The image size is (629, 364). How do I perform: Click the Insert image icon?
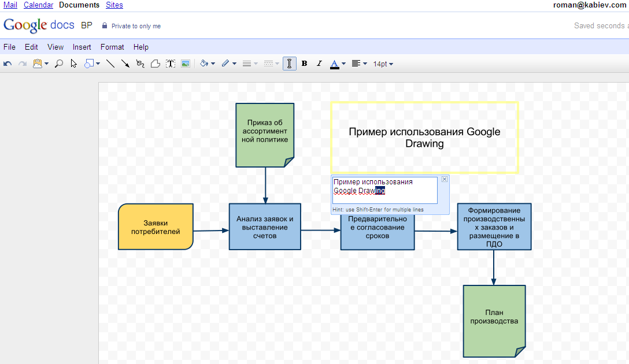point(186,64)
